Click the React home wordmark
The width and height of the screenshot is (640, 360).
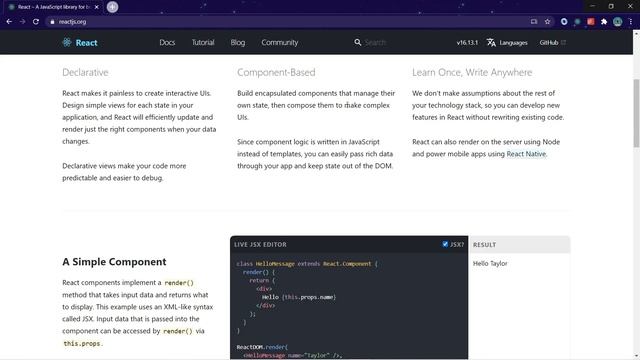86,42
